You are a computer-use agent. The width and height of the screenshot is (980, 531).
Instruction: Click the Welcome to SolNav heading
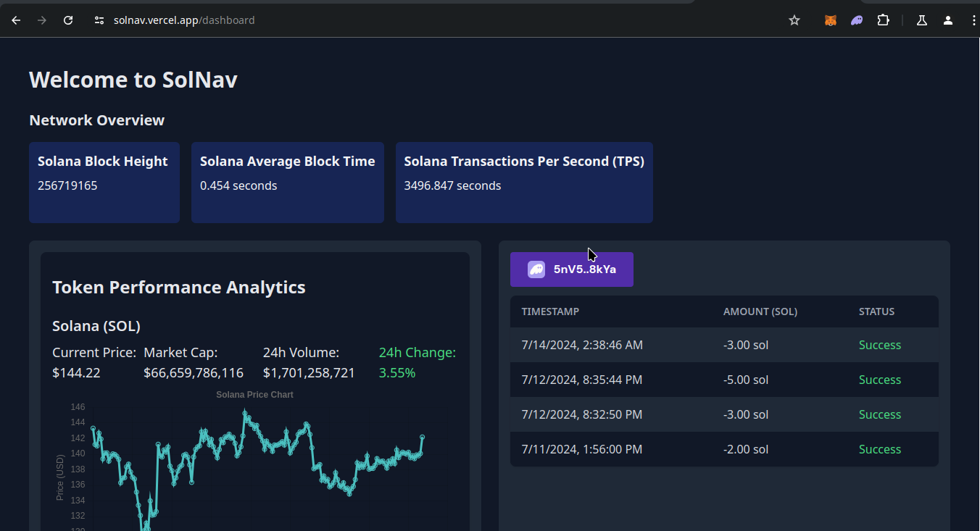pos(133,79)
